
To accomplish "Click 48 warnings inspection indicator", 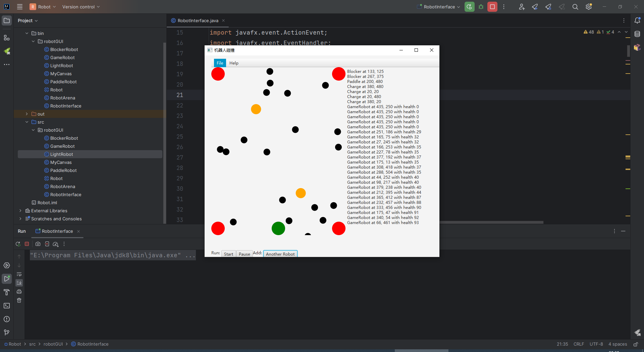I will (x=589, y=32).
